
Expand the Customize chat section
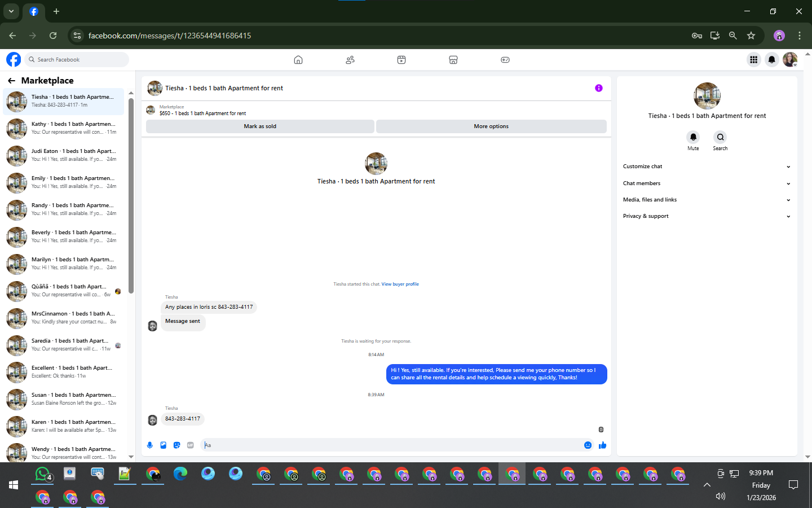[707, 167]
